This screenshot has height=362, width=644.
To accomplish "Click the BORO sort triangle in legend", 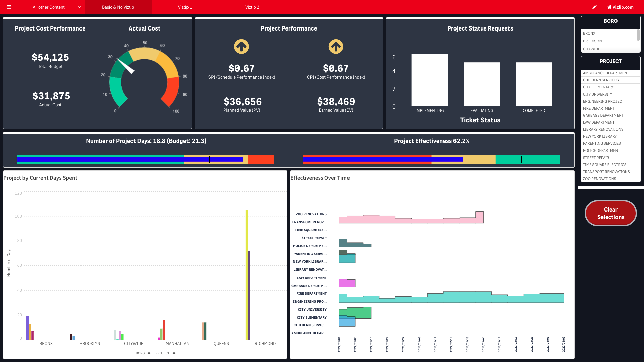I will [x=149, y=353].
